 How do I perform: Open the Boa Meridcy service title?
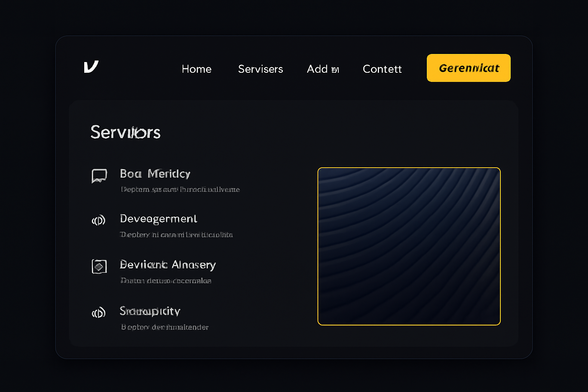[x=155, y=174]
